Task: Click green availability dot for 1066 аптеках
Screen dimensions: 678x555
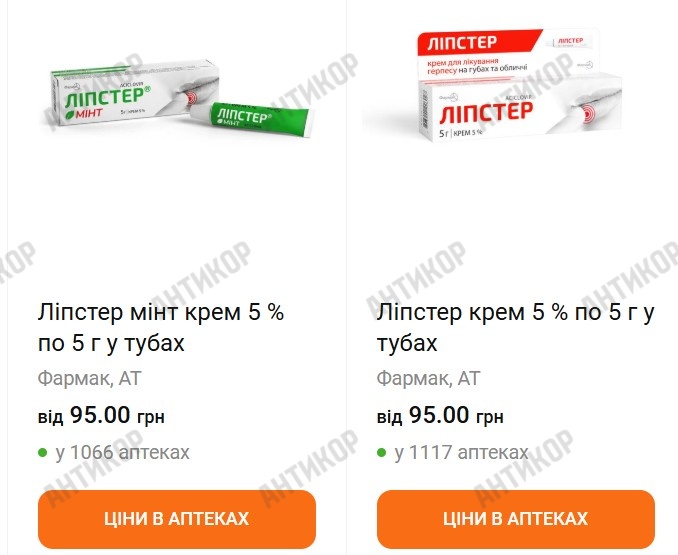Action: 42,453
